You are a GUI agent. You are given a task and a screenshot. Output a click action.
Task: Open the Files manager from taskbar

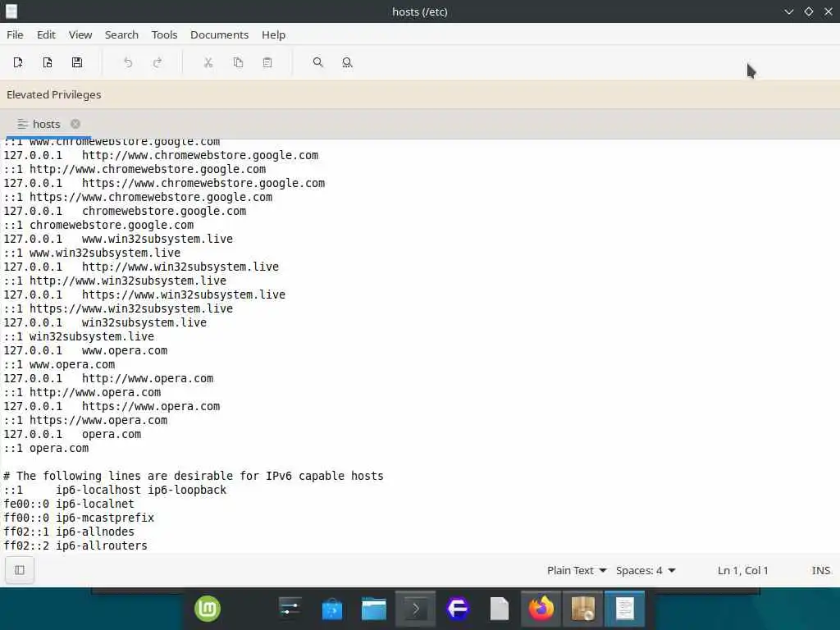374,609
